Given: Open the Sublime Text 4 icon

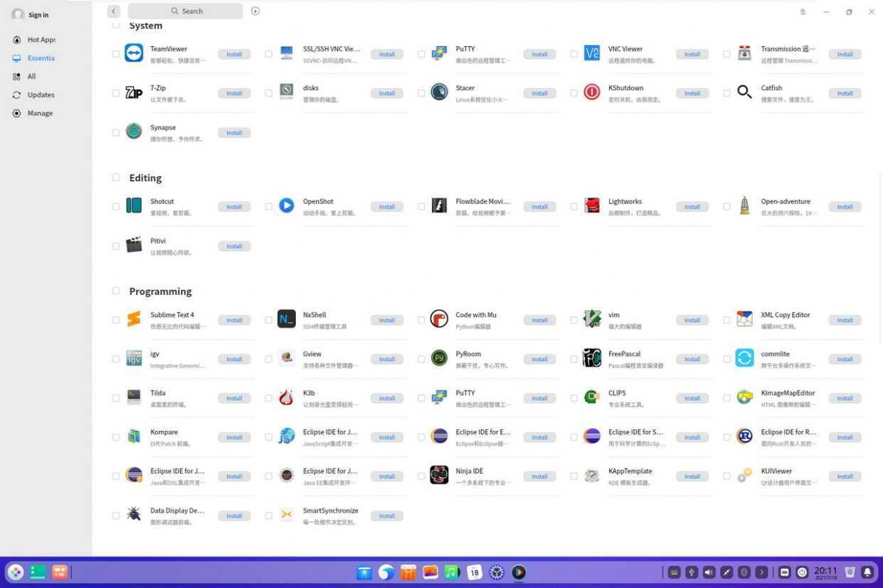Looking at the screenshot, I should (x=134, y=319).
